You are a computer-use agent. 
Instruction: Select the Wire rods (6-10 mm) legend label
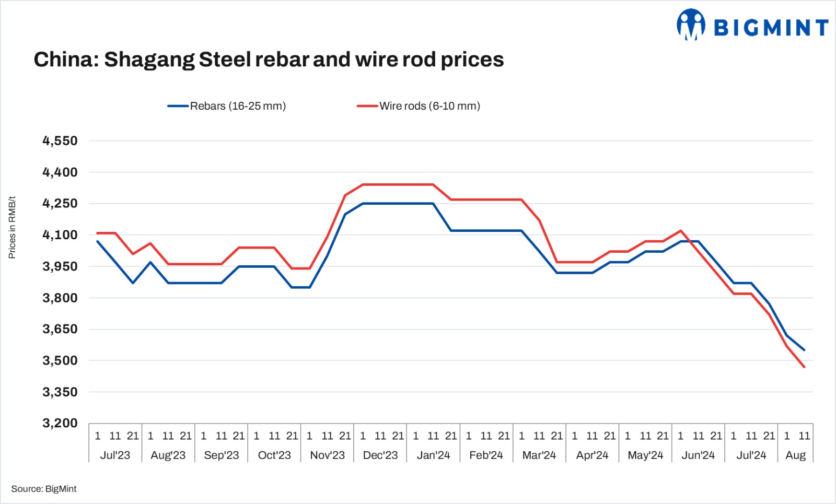(429, 106)
